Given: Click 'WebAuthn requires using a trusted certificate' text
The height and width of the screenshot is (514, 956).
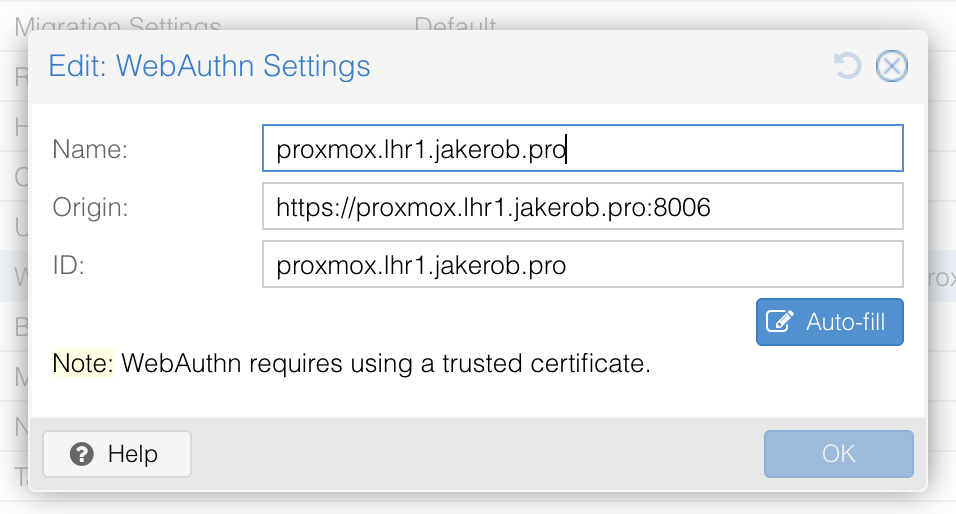Looking at the screenshot, I should (x=386, y=363).
